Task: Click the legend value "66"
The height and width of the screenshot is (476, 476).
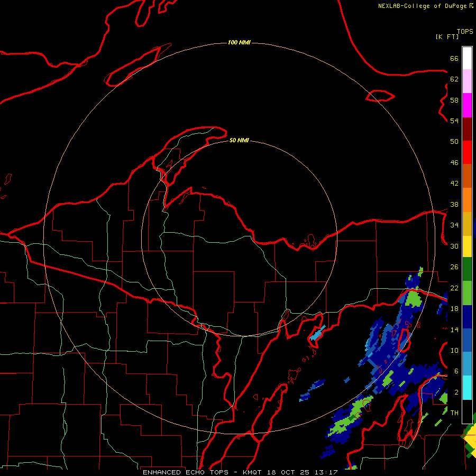Action: point(454,58)
